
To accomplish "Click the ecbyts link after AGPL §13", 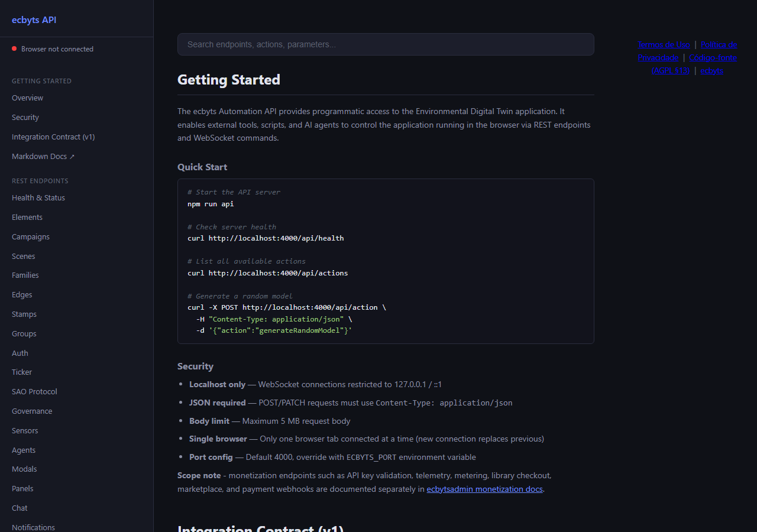I will click(x=711, y=70).
